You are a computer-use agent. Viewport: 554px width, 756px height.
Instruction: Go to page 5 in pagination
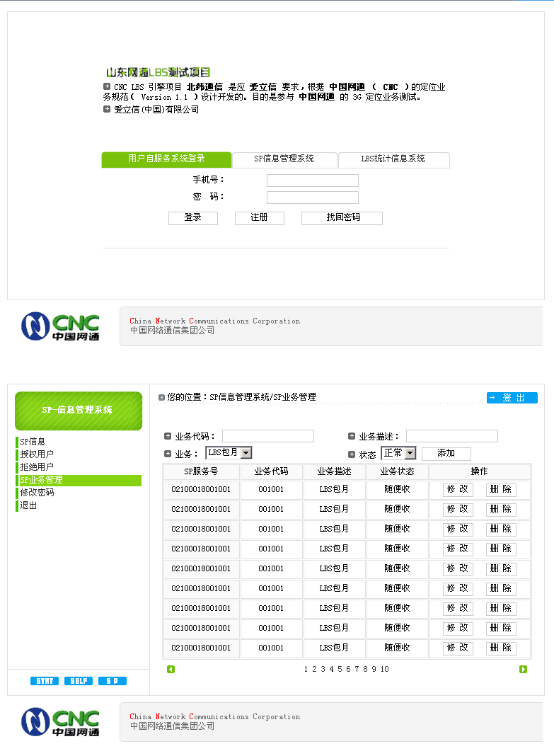click(x=340, y=669)
